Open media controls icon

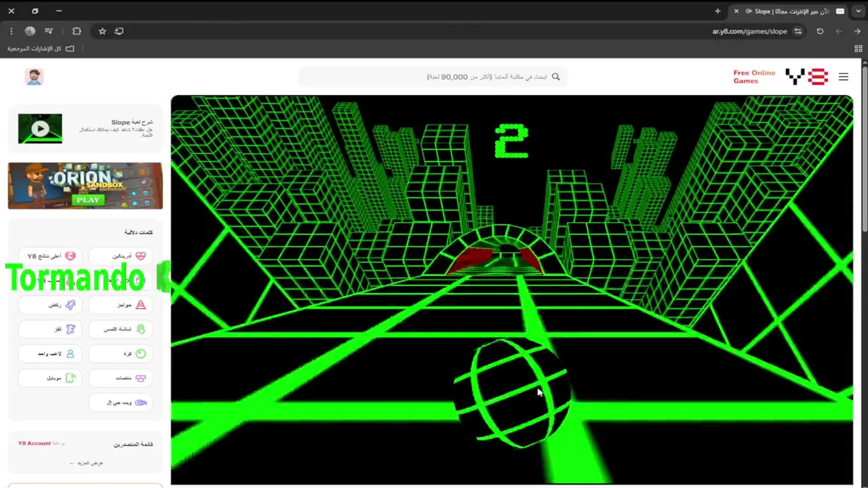(49, 31)
